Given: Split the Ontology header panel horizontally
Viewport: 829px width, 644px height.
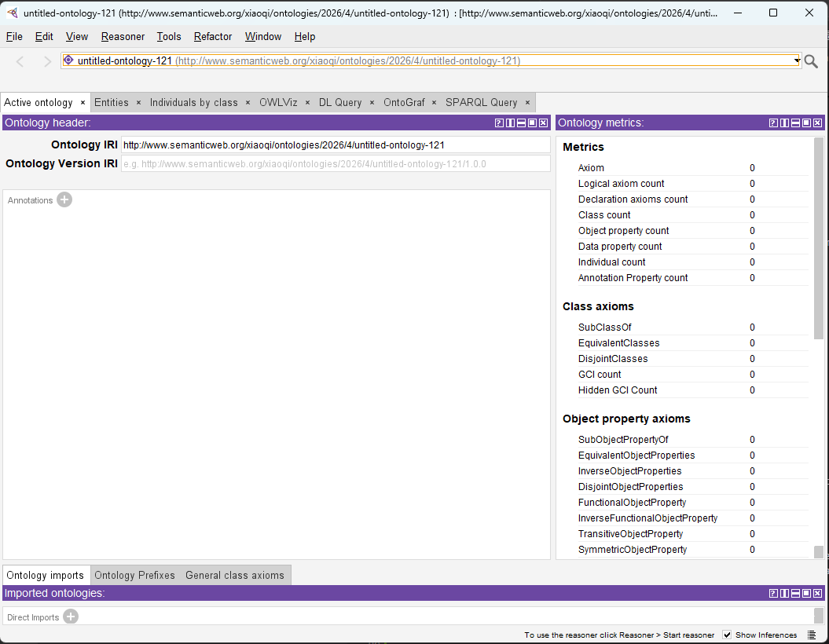Looking at the screenshot, I should click(521, 123).
